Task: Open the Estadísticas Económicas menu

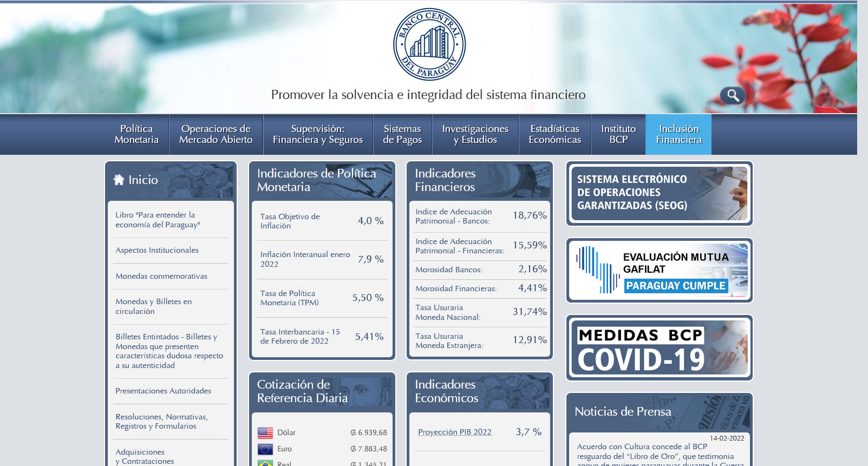Action: [x=554, y=134]
